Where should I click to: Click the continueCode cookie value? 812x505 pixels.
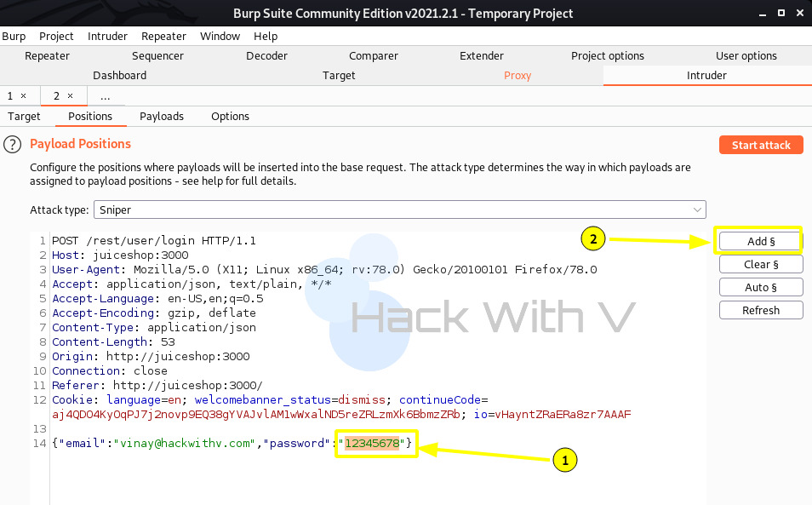coord(256,415)
